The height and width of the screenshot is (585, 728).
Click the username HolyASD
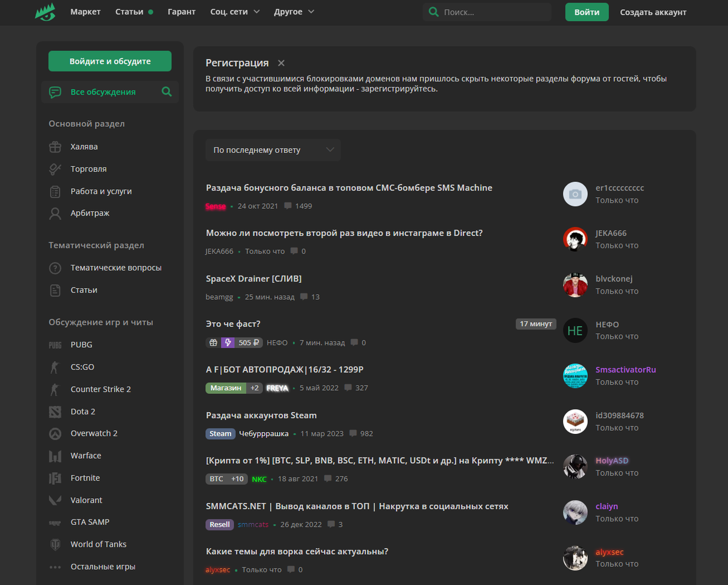pos(612,461)
